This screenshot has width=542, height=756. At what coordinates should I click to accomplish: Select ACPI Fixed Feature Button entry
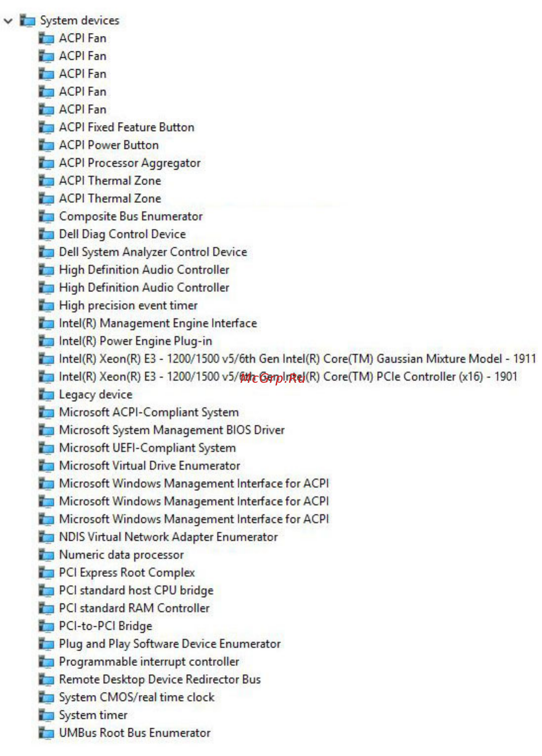(127, 127)
